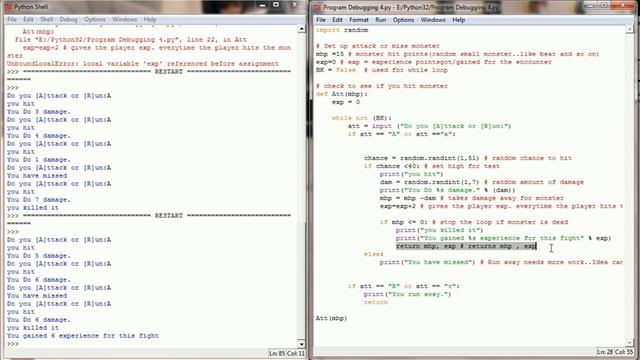
Task: Click editor window title bar icon
Action: 317,7
